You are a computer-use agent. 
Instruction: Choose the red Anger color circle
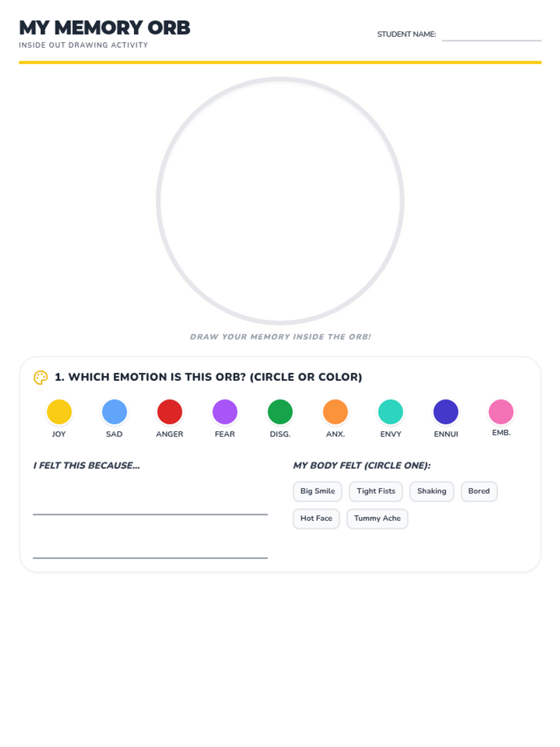[x=169, y=412]
